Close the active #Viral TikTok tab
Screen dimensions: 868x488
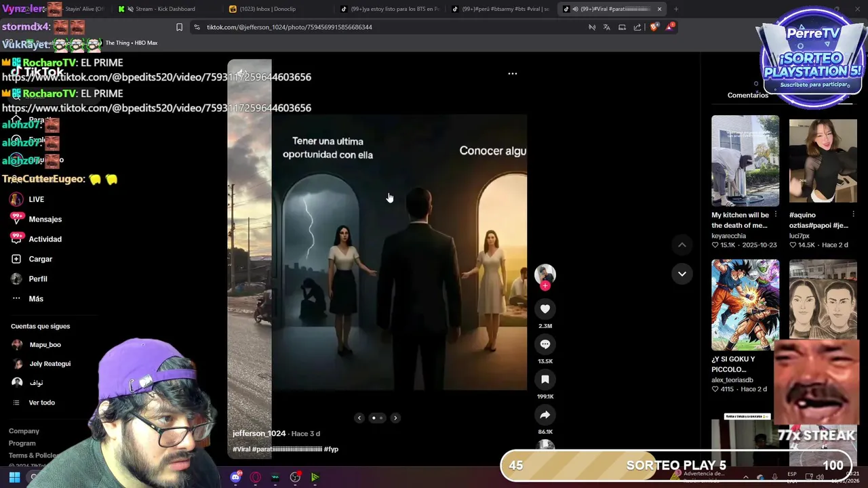659,9
